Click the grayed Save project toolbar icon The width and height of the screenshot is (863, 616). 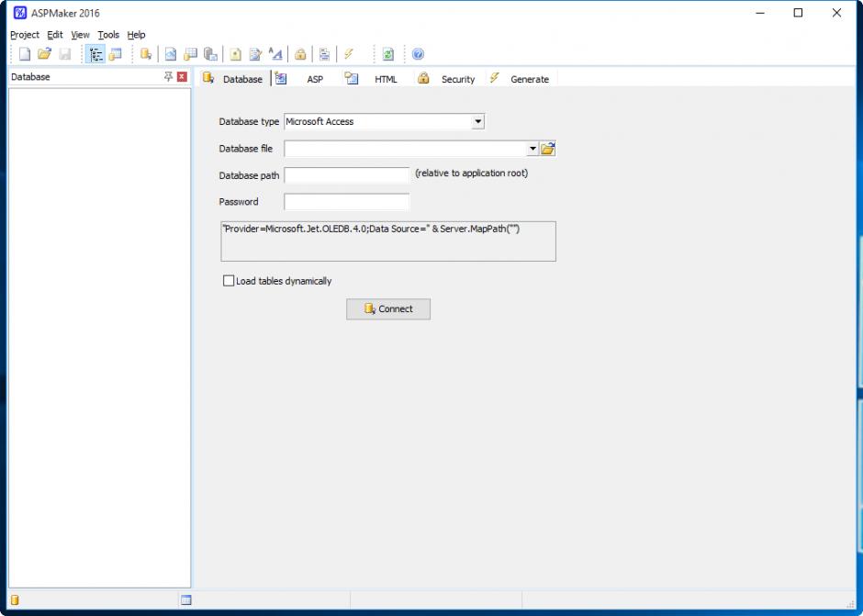click(x=65, y=54)
